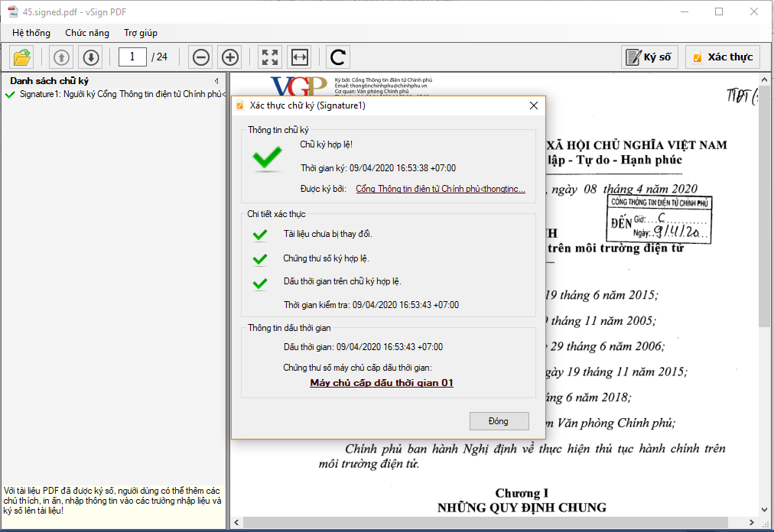Screen dimensions: 774x532
Task: Click the Xác thực verify button
Action: click(722, 57)
